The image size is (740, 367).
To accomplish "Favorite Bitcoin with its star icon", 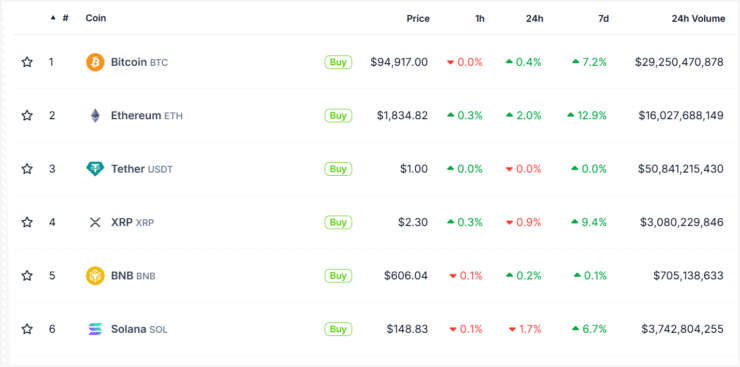I will tap(27, 62).
